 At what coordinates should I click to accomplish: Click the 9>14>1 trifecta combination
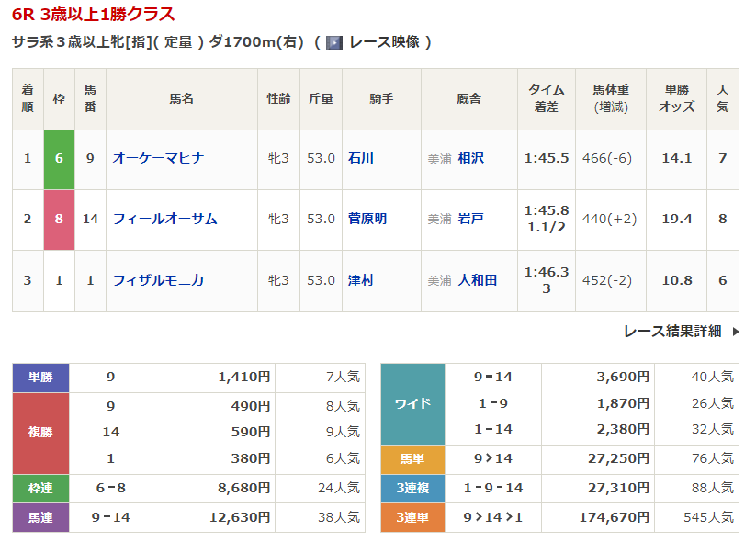pyautogui.click(x=492, y=517)
